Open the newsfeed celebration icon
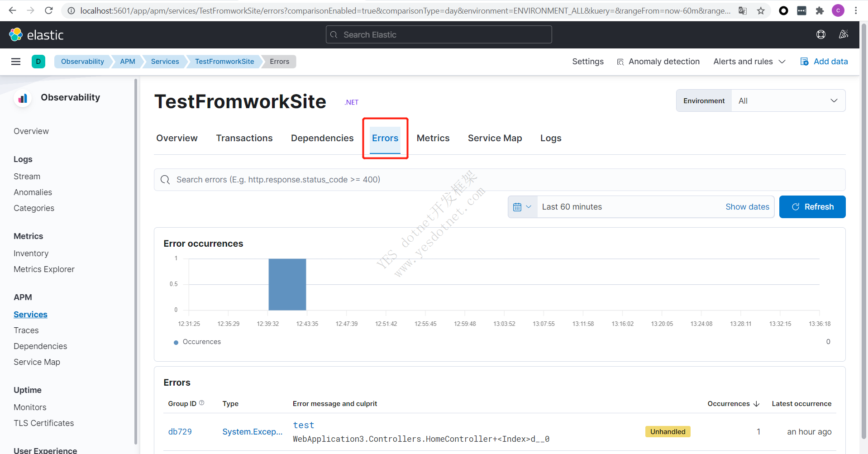Screen dimensions: 868x454 pyautogui.click(x=844, y=34)
